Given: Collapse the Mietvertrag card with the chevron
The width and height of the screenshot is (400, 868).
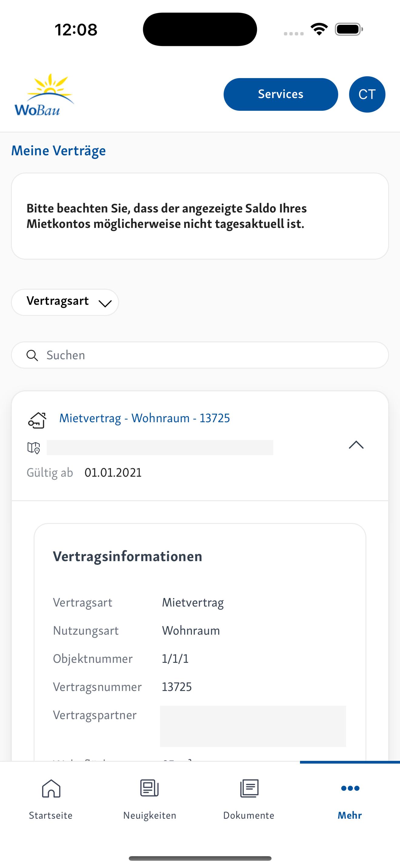Looking at the screenshot, I should tap(356, 445).
